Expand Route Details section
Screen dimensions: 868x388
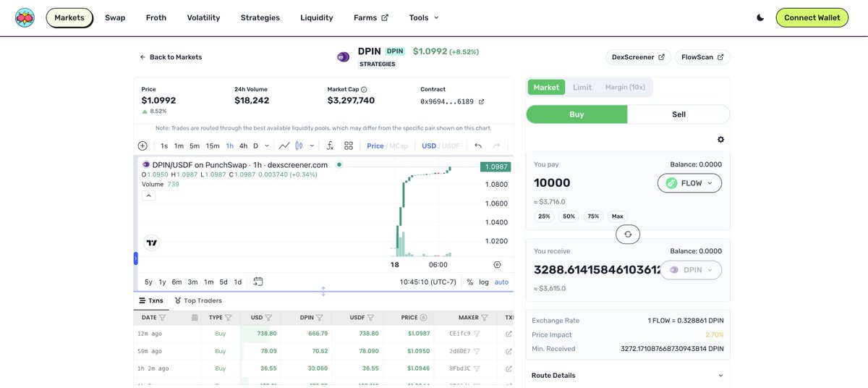[x=627, y=375]
